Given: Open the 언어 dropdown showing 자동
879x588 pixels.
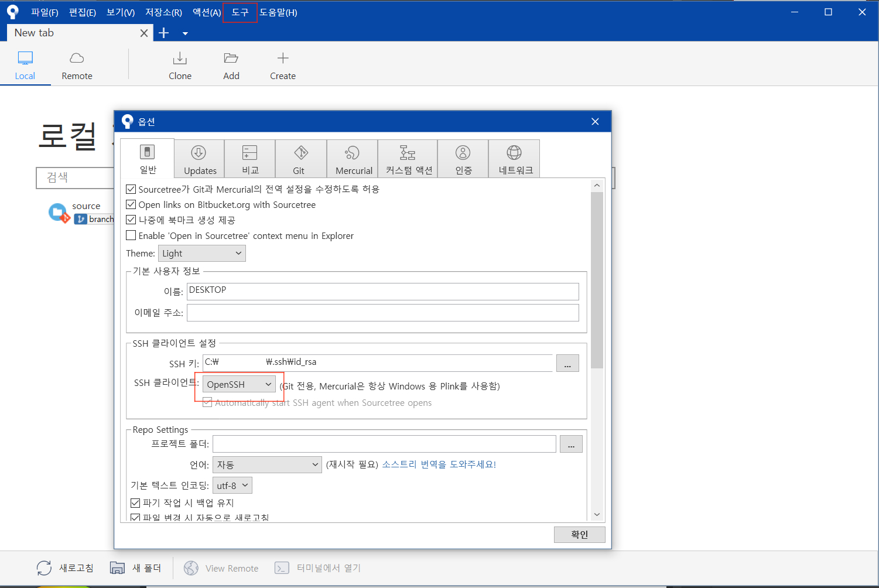Looking at the screenshot, I should (267, 464).
